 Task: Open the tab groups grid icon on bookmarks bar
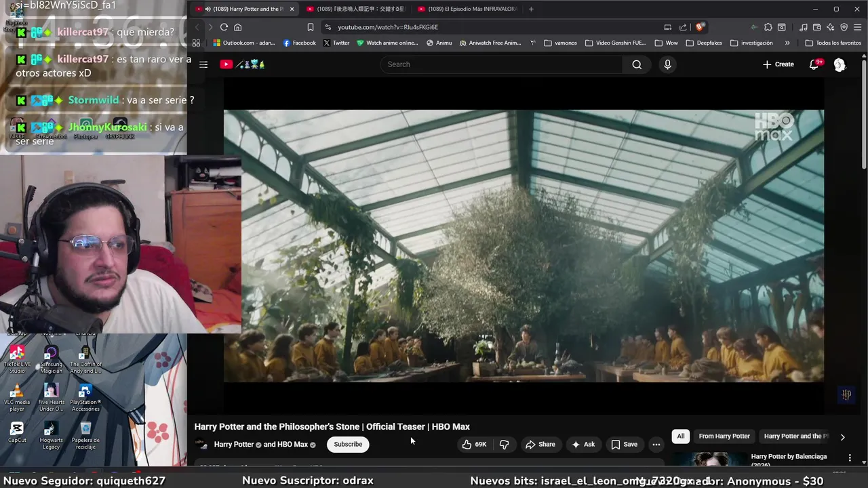point(196,43)
